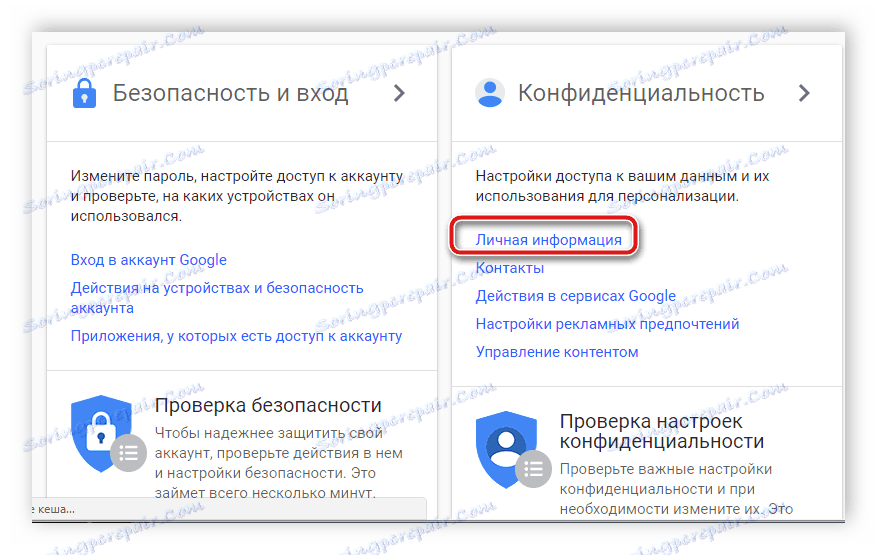Viewport: 877px width, 555px height.
Task: Open the Безопасность и вход heading
Action: pos(230,93)
